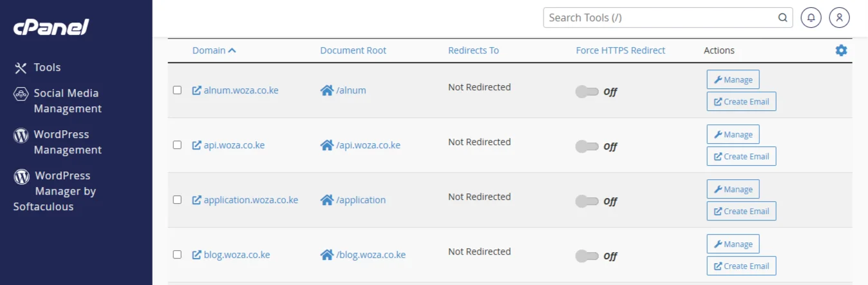Sort by Document Root column header

[x=353, y=50]
